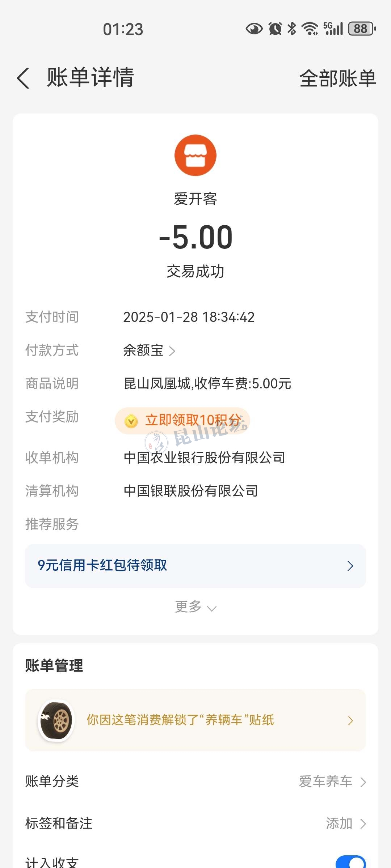Tap the Wi-Fi status icon

[310, 29]
